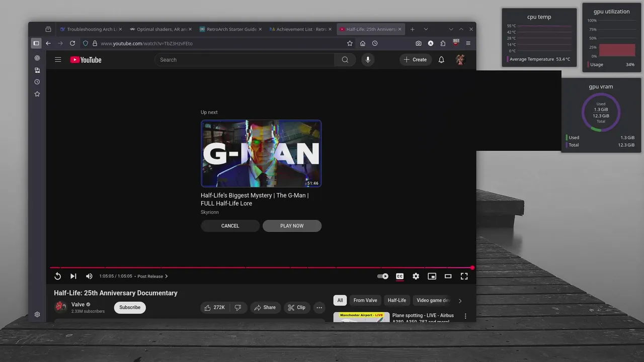Open the browser application menu
This screenshot has width=644, height=362.
pyautogui.click(x=468, y=43)
